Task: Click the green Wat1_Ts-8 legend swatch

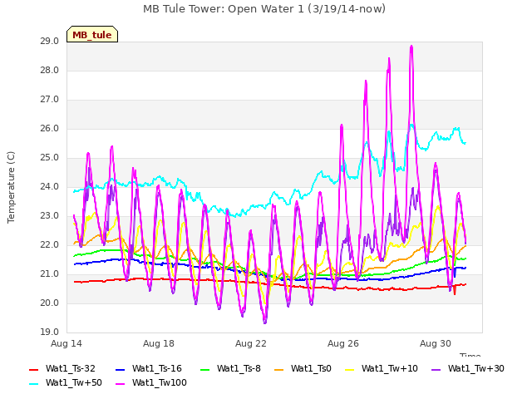Action: (x=205, y=369)
